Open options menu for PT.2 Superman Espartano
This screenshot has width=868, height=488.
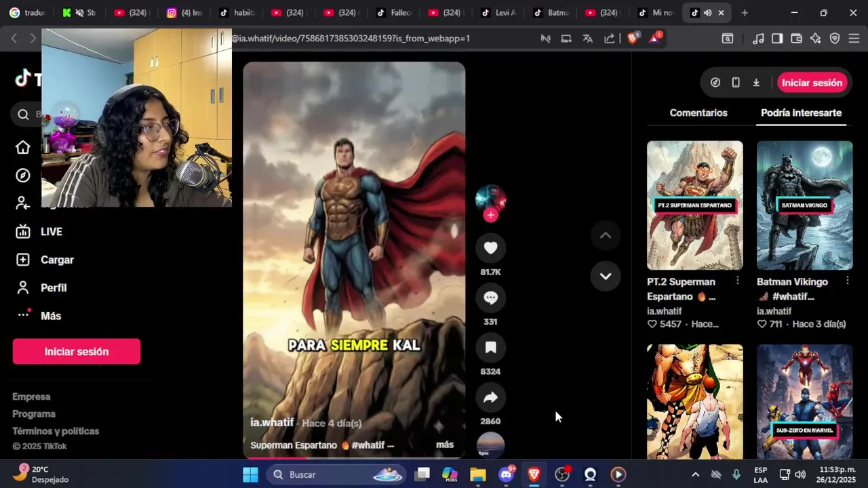pyautogui.click(x=738, y=281)
